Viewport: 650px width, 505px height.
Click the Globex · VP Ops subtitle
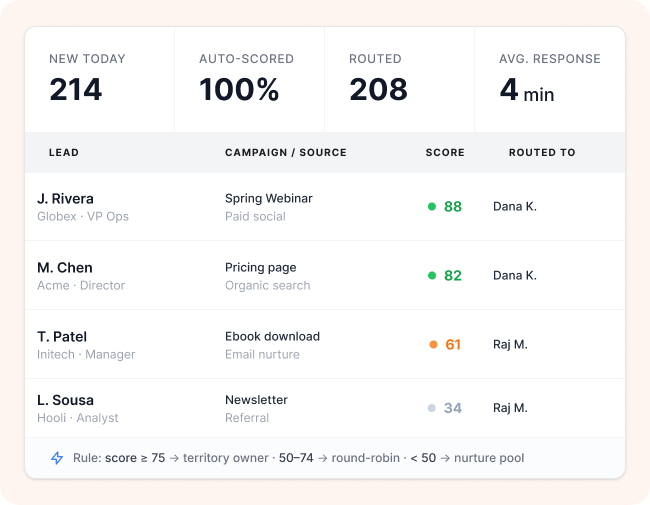(83, 216)
